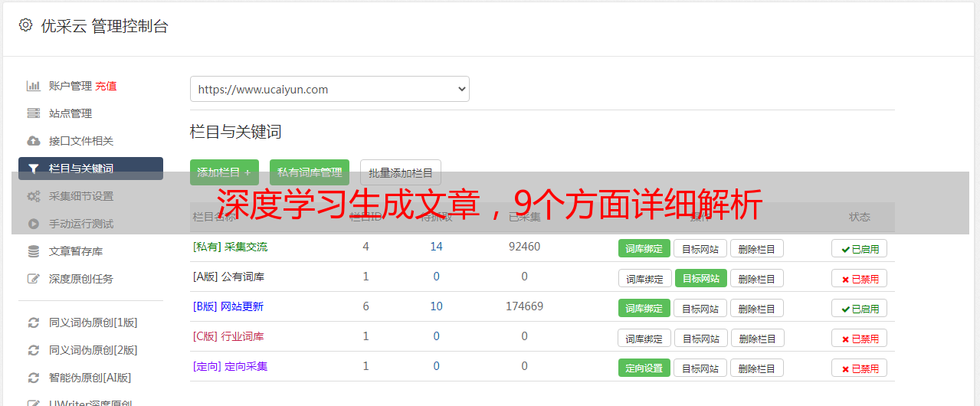980x406 pixels.
Task: Click the pending count 14 cell
Action: click(436, 247)
